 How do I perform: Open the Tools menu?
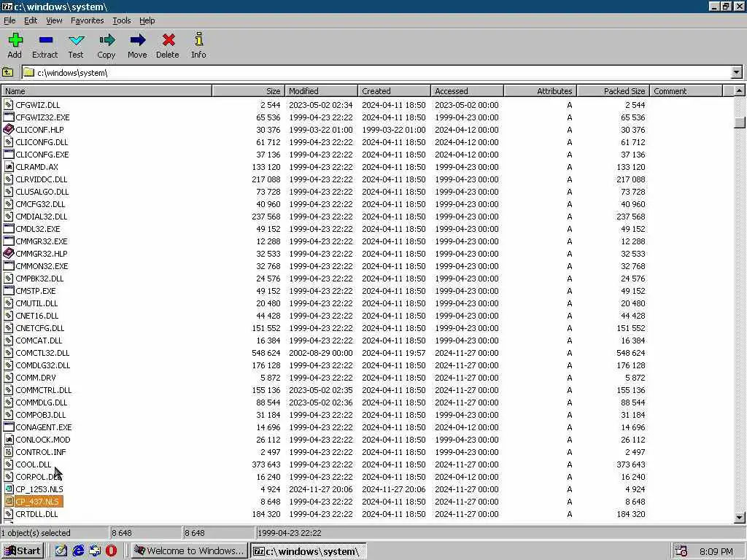pos(122,20)
